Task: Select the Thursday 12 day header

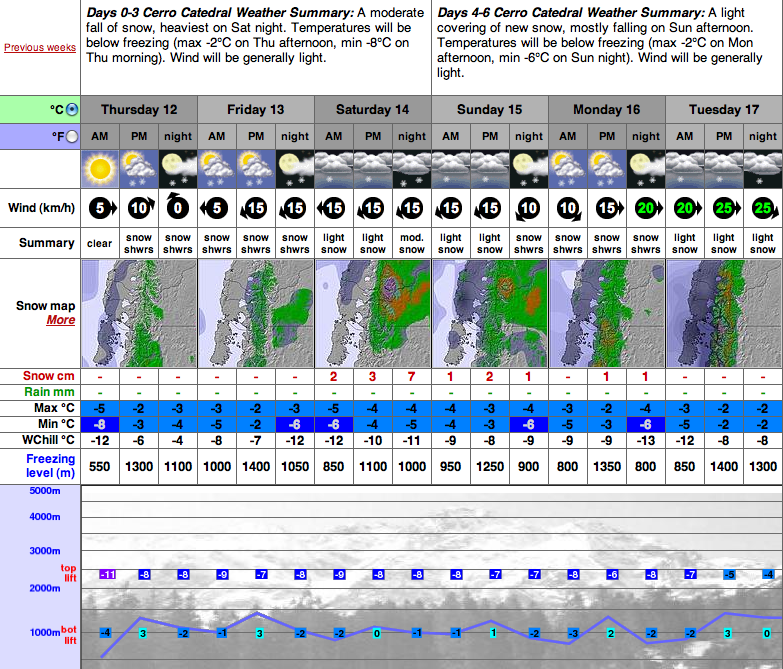Action: pos(139,109)
